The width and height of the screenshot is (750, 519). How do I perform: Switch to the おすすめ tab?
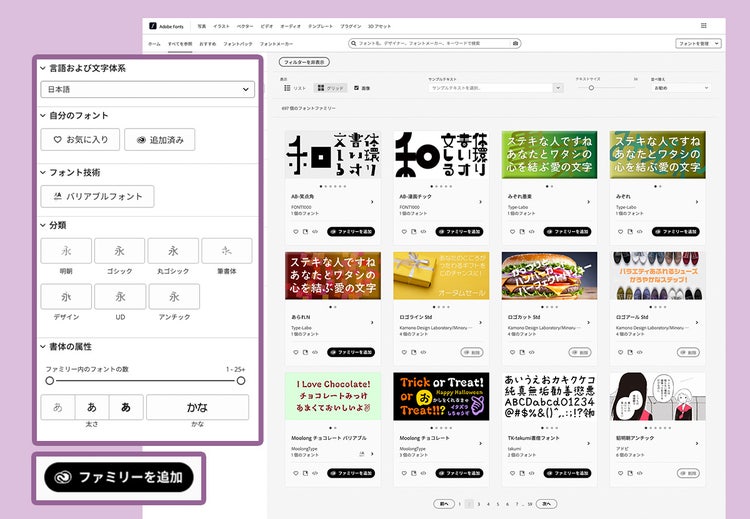[x=208, y=44]
